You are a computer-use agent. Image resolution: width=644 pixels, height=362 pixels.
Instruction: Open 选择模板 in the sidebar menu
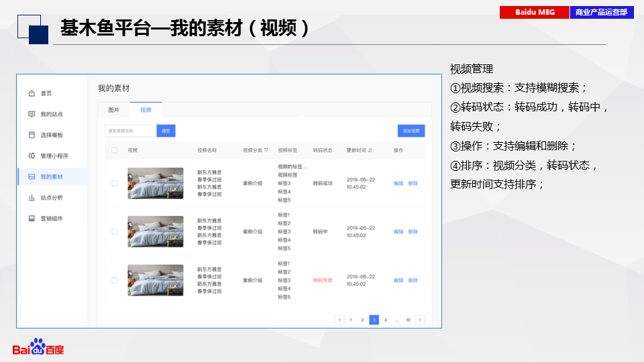(x=52, y=135)
